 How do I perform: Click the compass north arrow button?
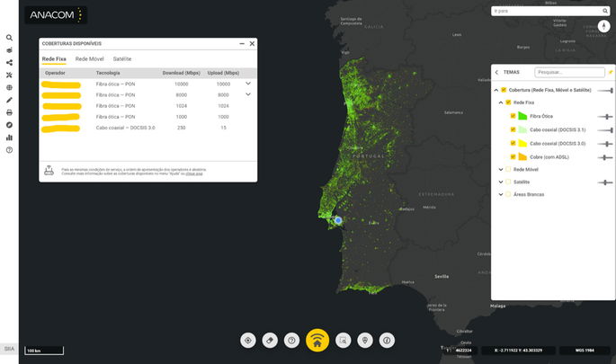[603, 27]
